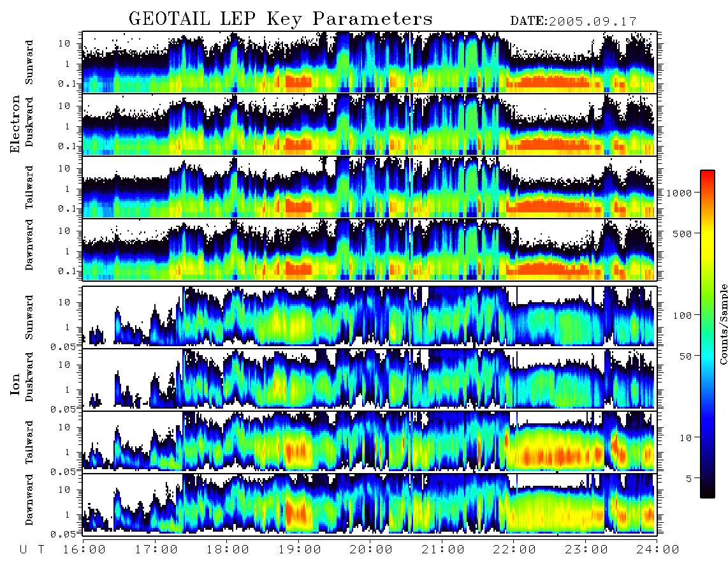This screenshot has width=728, height=561.
Task: Click the 17:00 time tick label
Action: click(x=156, y=550)
